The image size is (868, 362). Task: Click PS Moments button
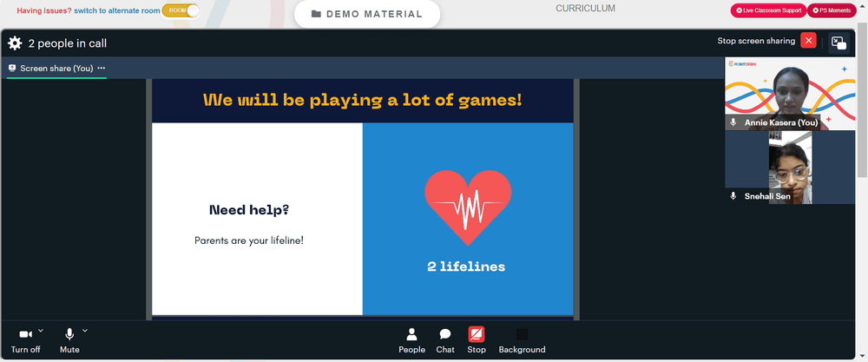click(x=832, y=10)
